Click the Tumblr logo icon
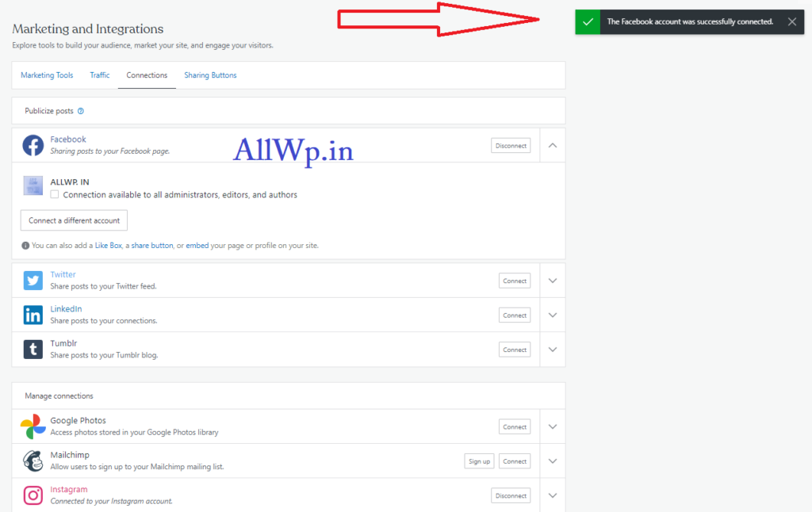This screenshot has height=512, width=812. tap(33, 350)
